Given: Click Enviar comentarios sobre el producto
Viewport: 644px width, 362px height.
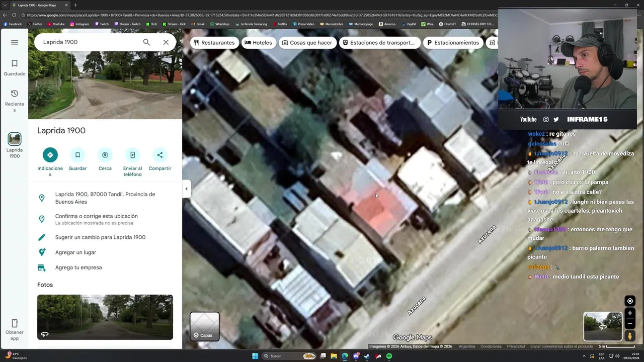Looking at the screenshot, I should (x=561, y=346).
